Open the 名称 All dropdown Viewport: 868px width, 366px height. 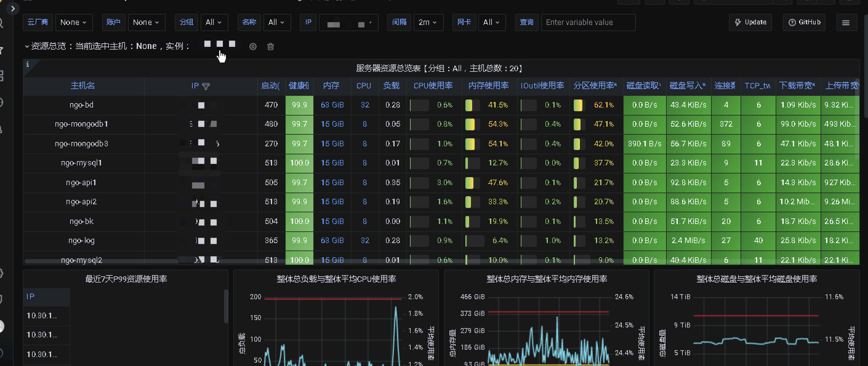pyautogui.click(x=277, y=22)
